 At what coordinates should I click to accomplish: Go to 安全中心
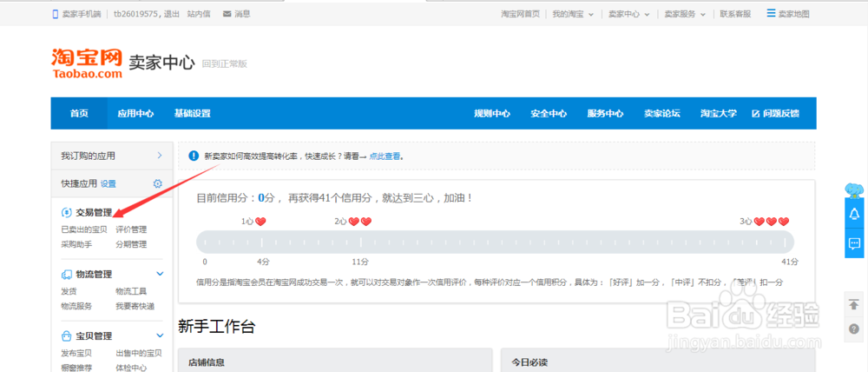coord(549,114)
